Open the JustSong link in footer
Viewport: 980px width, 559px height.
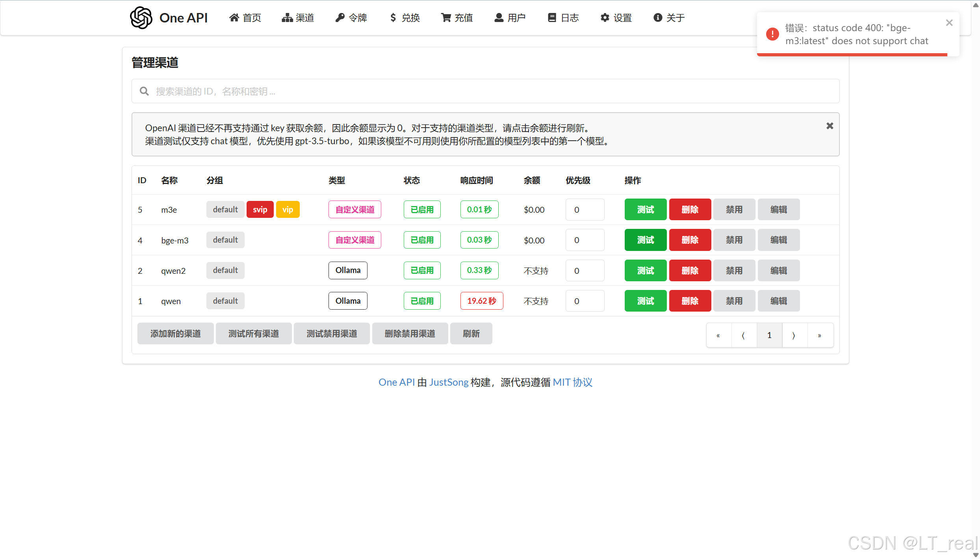[x=449, y=382]
